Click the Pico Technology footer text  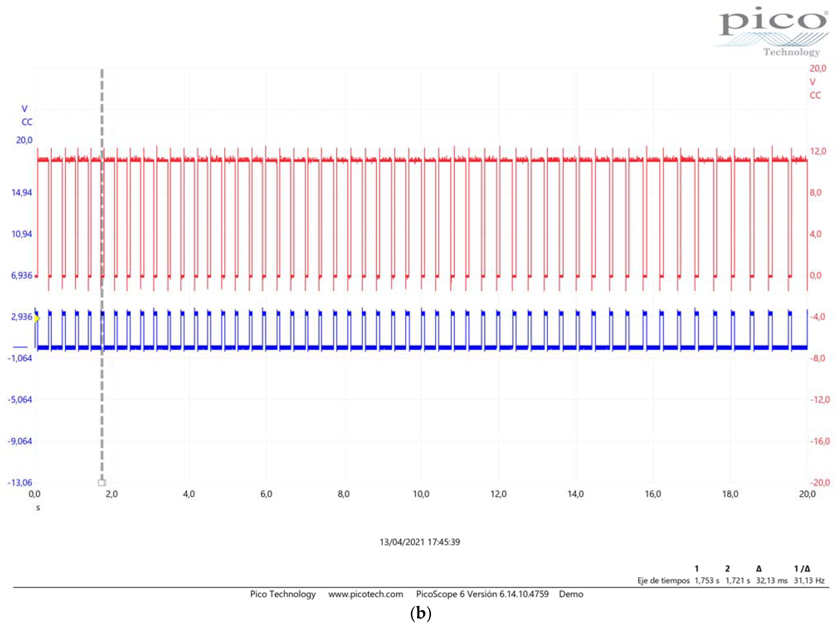point(283,594)
